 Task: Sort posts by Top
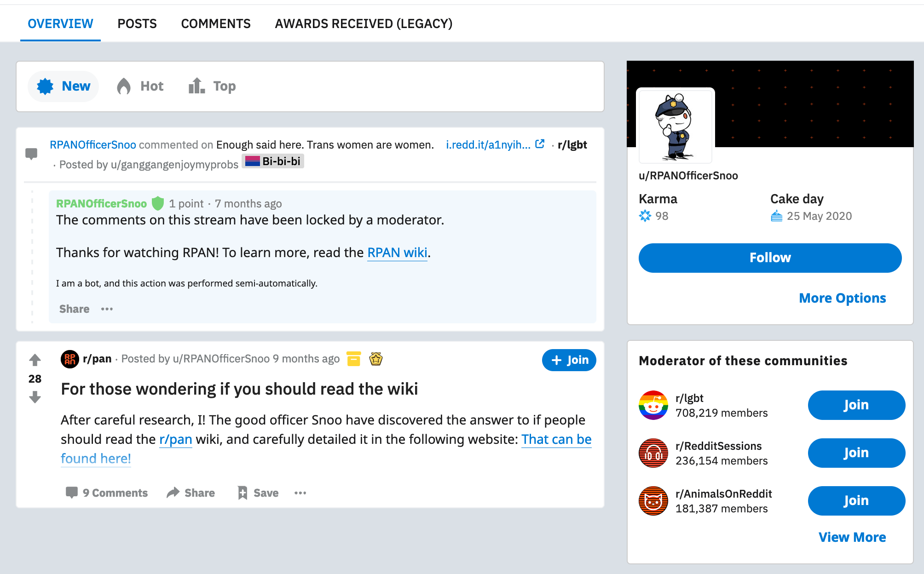coord(212,86)
